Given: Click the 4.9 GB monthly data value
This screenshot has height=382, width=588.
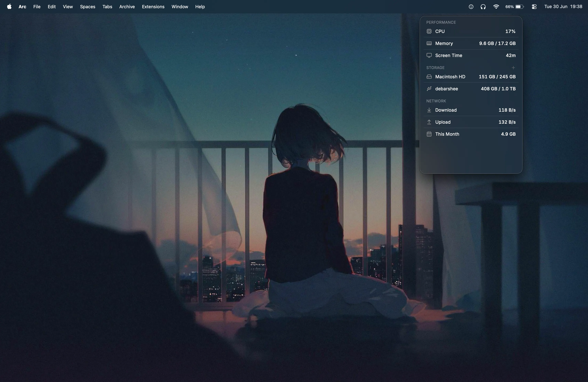Looking at the screenshot, I should click(x=508, y=134).
